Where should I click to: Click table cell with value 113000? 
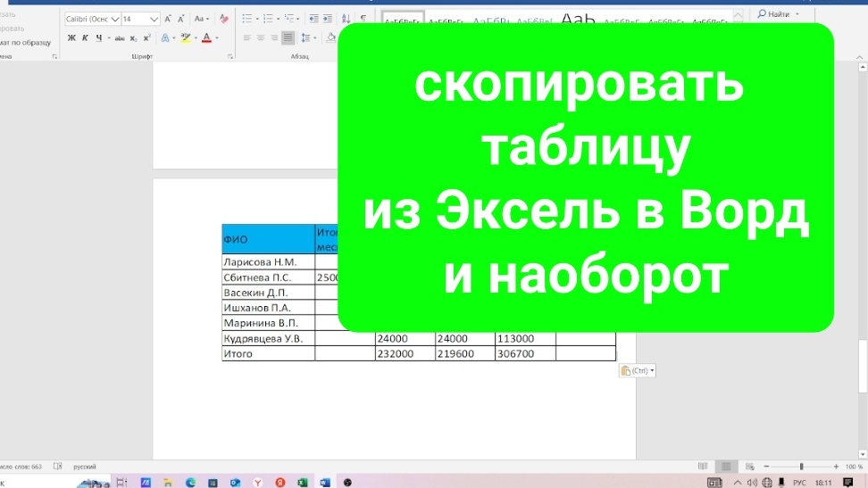click(x=525, y=338)
